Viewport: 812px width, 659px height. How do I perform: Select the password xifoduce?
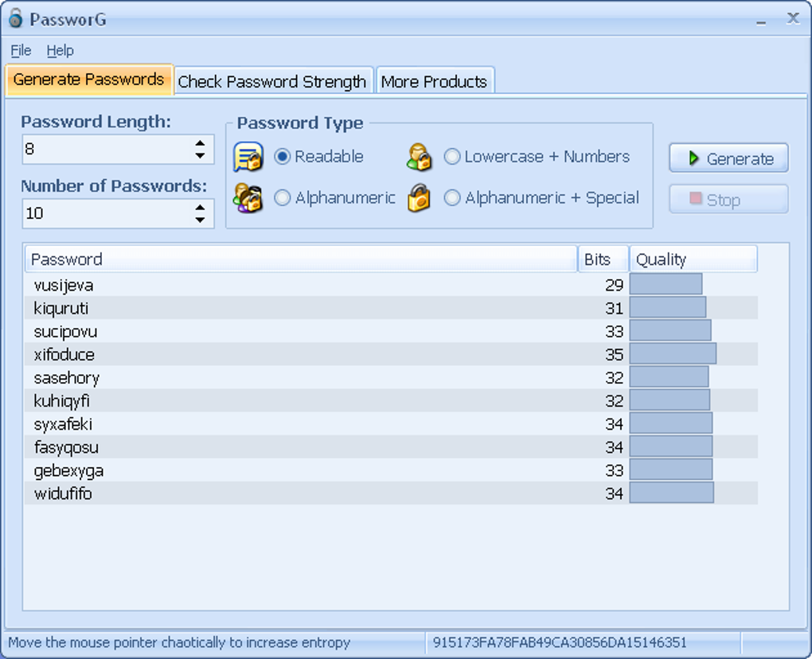click(64, 355)
